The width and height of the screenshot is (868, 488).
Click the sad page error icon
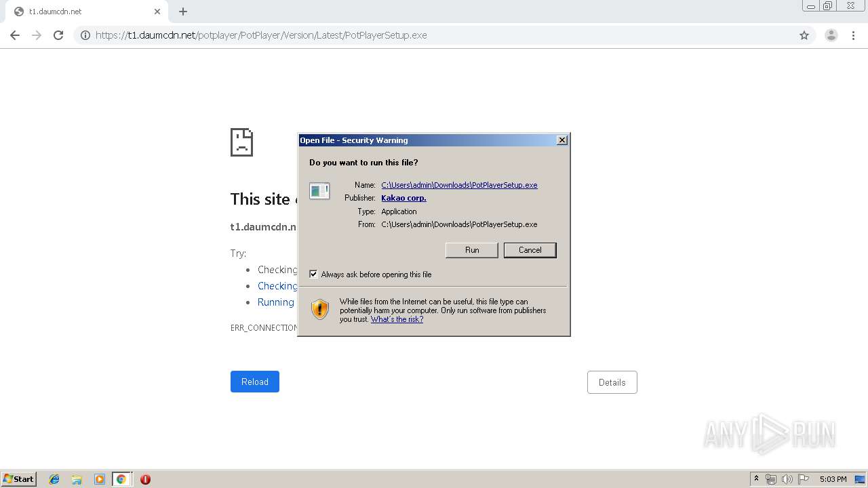coord(241,142)
